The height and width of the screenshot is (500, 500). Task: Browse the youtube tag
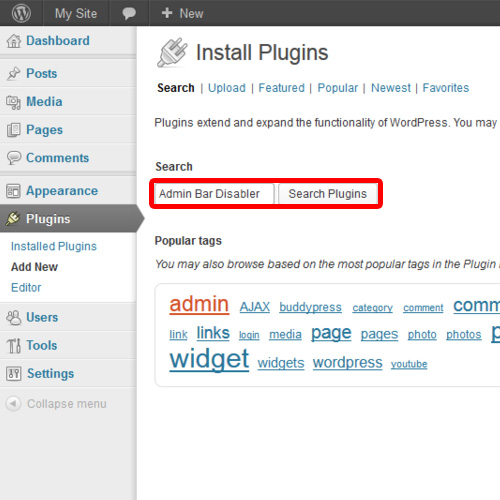409,364
